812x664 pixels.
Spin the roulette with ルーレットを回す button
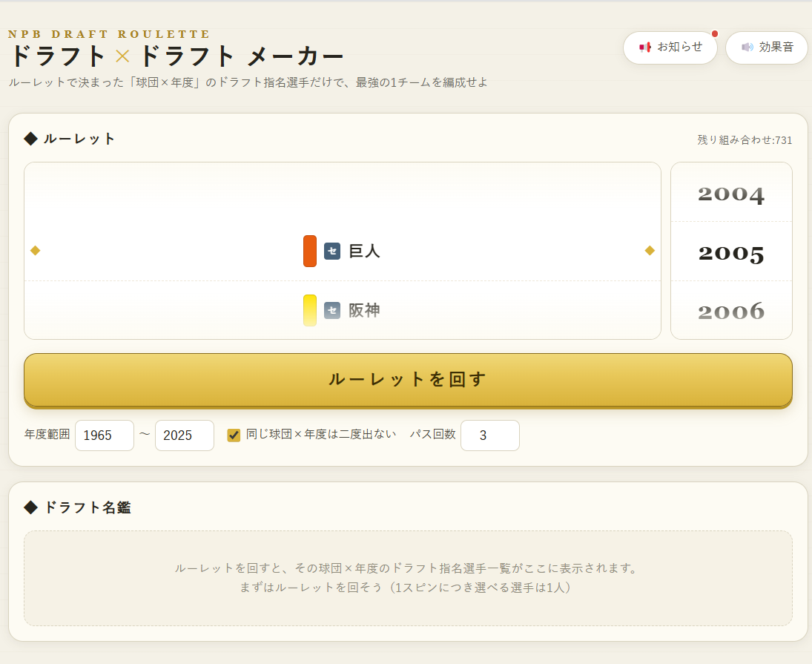pos(408,380)
